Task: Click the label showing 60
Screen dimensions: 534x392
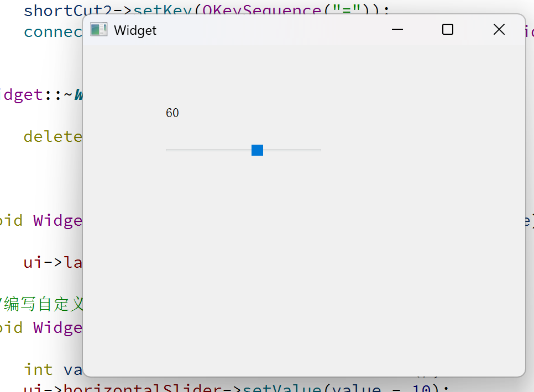Action: [172, 113]
